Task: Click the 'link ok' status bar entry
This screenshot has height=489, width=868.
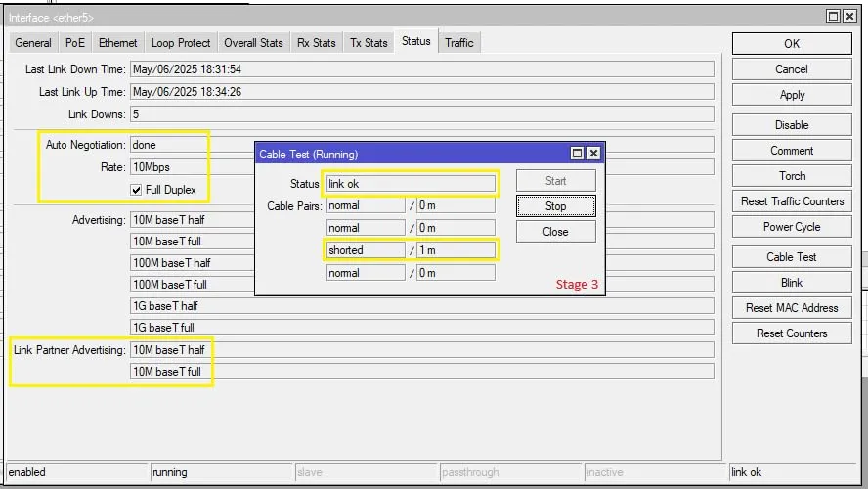Action: tap(793, 472)
